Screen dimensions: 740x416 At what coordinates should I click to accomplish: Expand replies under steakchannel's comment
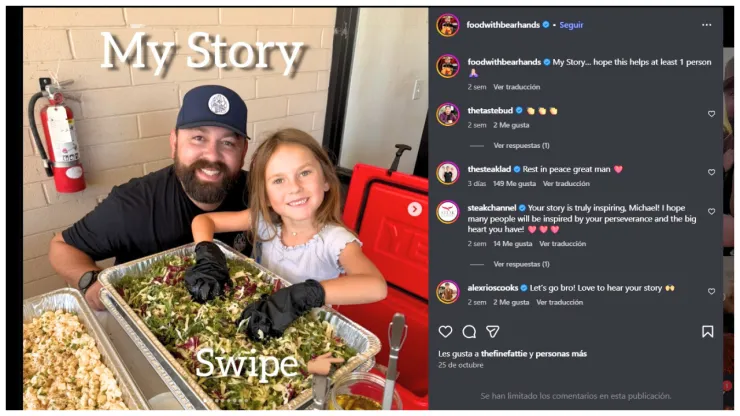tap(521, 264)
